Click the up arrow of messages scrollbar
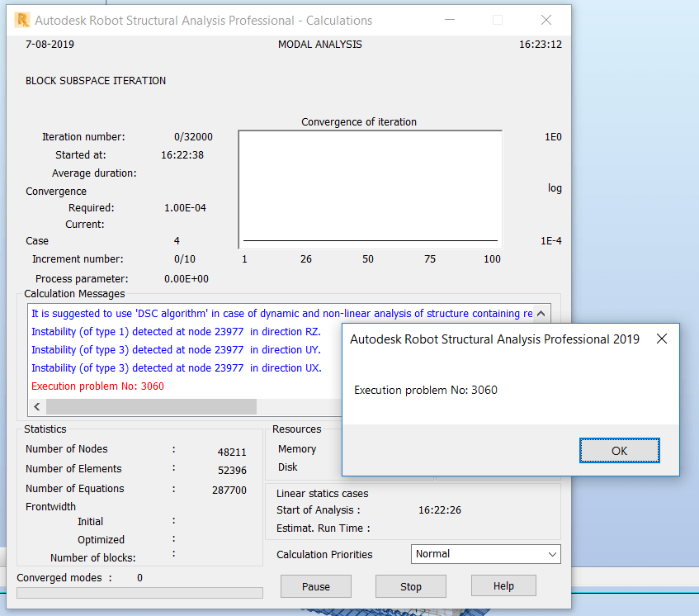This screenshot has height=616, width=699. coord(541,314)
